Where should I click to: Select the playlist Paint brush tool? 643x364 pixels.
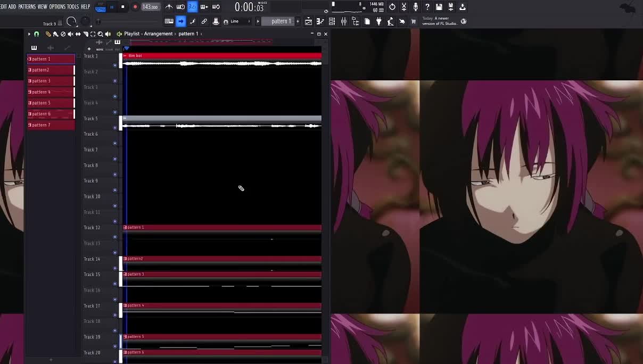pos(55,34)
